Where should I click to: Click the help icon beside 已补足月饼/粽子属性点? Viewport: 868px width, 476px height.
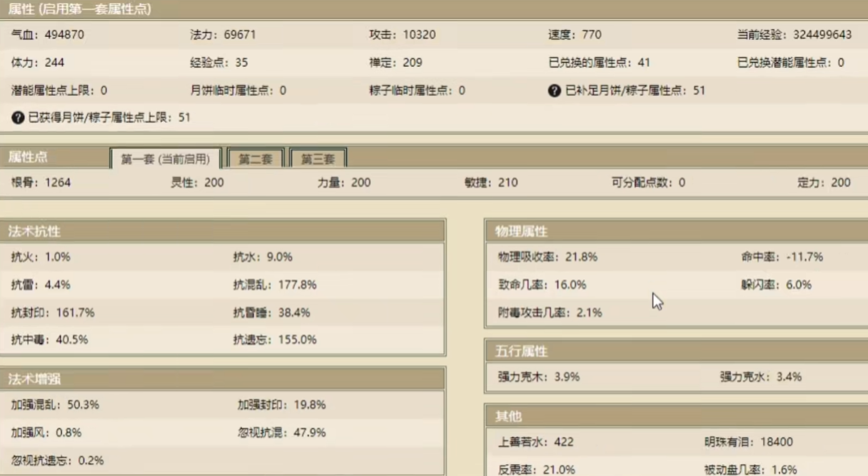pyautogui.click(x=554, y=91)
